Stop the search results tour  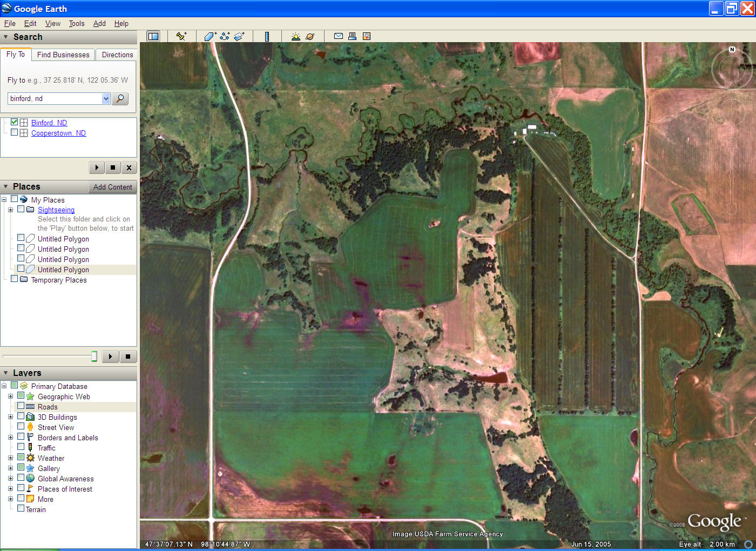[x=113, y=167]
